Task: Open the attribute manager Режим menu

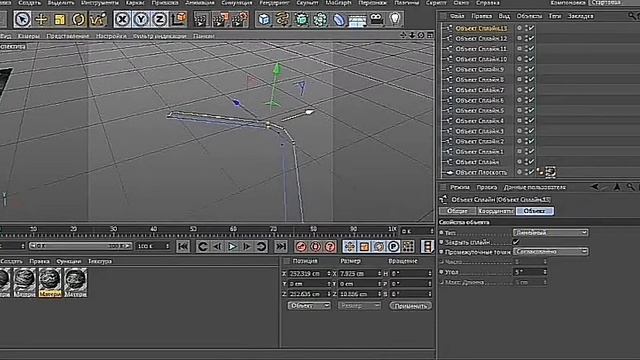Action: [x=460, y=187]
